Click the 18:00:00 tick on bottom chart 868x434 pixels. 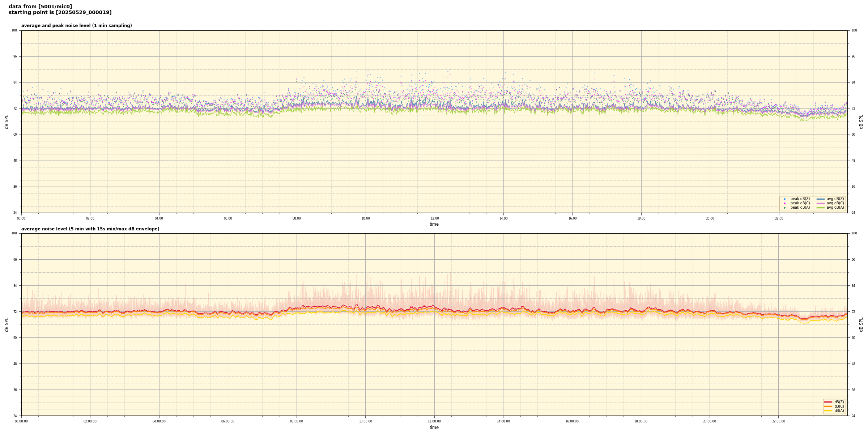641,421
